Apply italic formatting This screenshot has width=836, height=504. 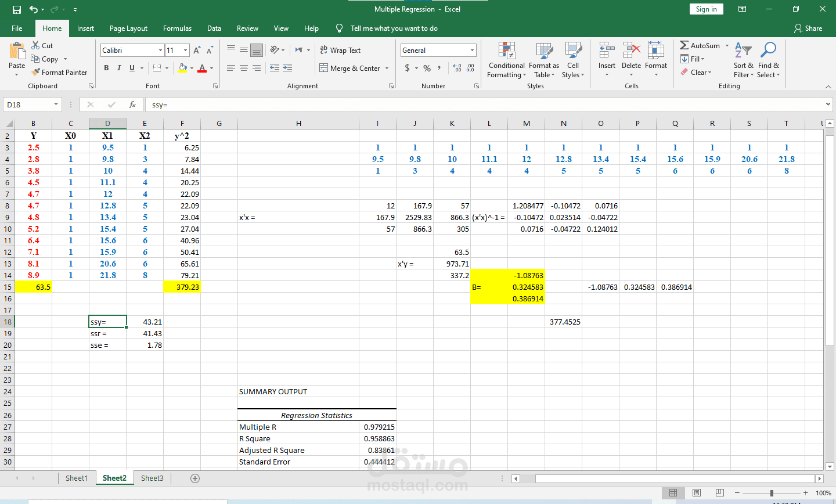[118, 68]
